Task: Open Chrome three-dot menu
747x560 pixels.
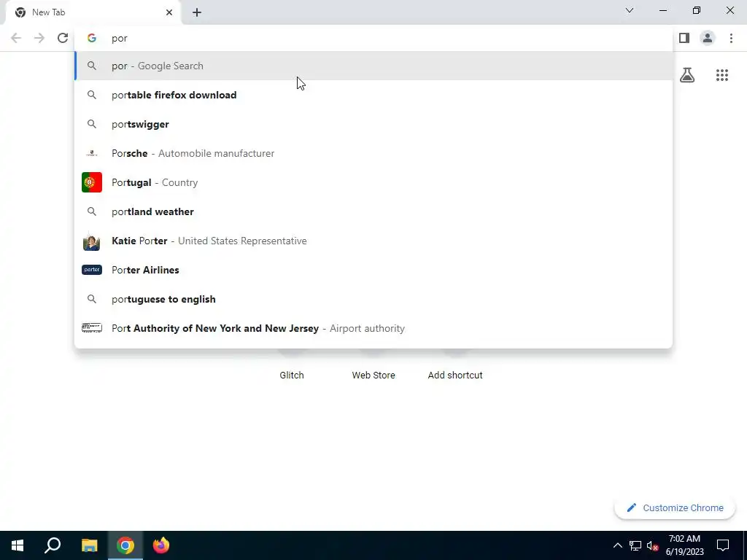Action: coord(731,38)
